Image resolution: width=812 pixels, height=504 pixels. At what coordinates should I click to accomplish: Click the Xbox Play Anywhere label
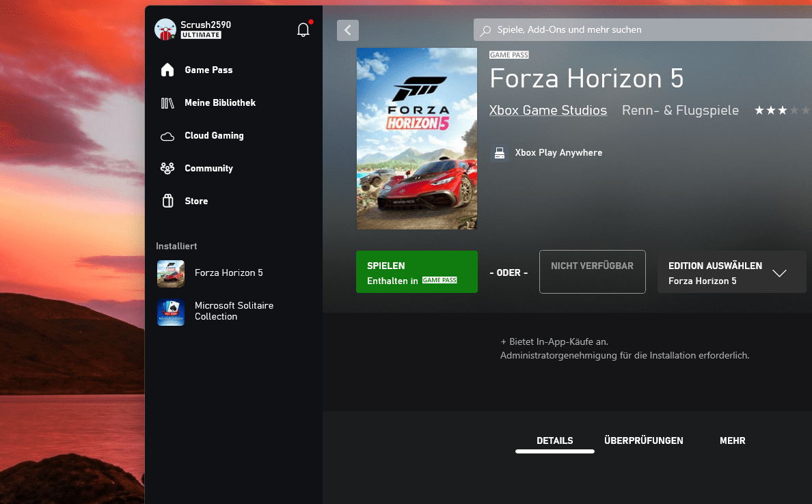click(558, 153)
